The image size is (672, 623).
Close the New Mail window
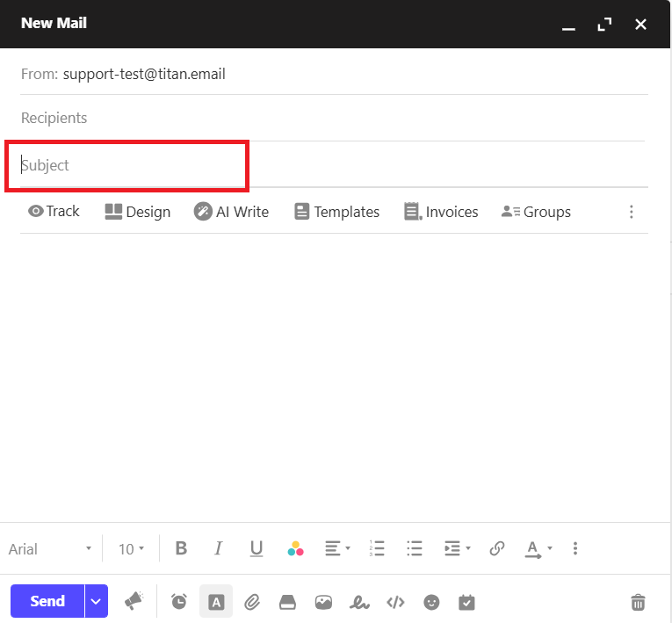640,25
